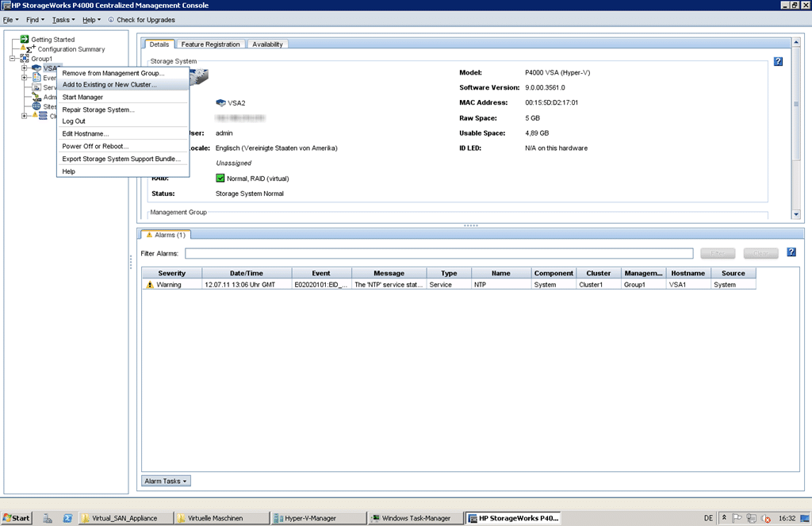812x526 pixels.
Task: Click the VSA2 storage system icon in details
Action: (x=220, y=102)
